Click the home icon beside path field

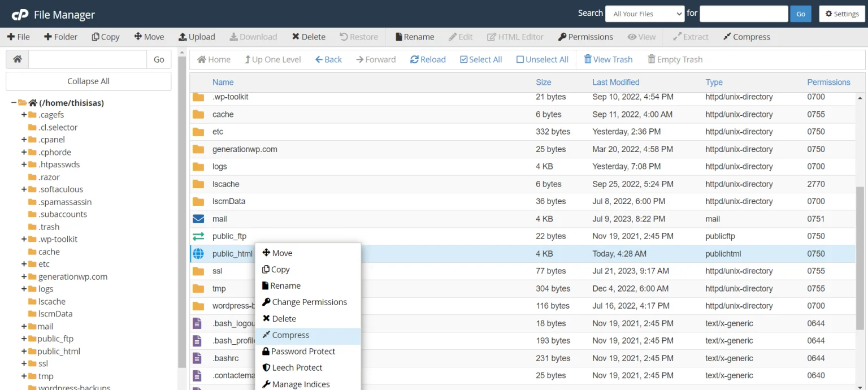pyautogui.click(x=18, y=59)
